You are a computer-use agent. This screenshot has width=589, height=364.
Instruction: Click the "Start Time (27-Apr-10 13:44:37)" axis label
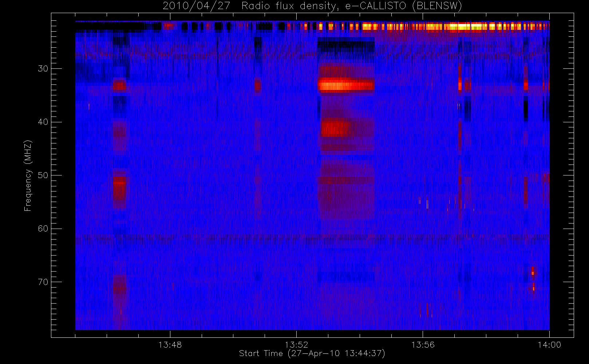click(312, 353)
